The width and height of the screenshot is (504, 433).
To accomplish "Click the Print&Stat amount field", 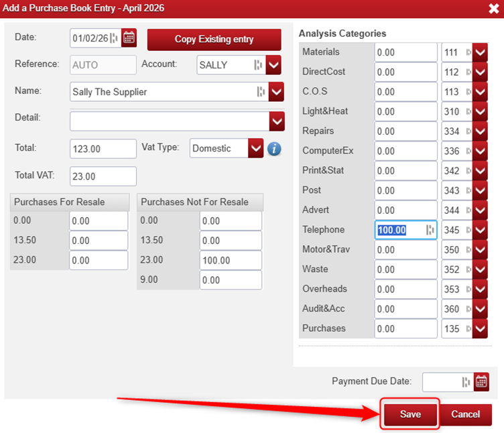I will point(406,171).
